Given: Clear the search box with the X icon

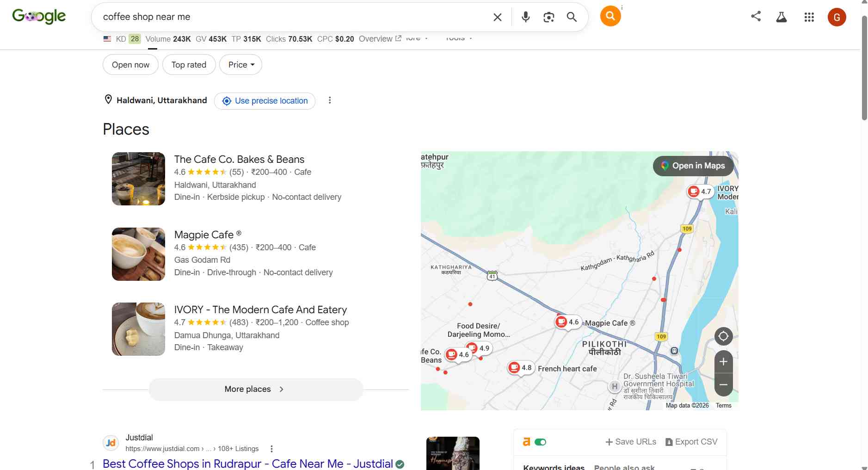Looking at the screenshot, I should click(x=498, y=17).
